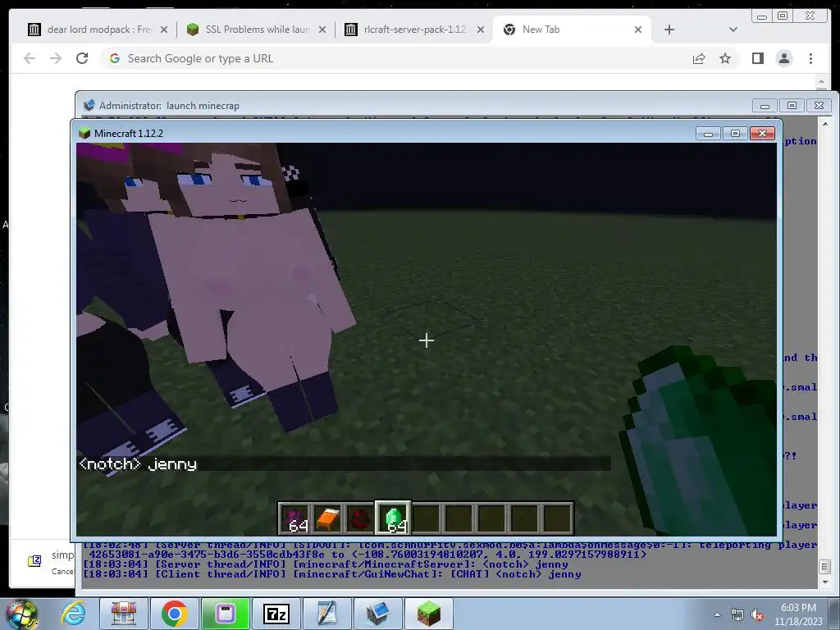The height and width of the screenshot is (630, 840).
Task: Open the Windows Start menu
Action: point(22,614)
